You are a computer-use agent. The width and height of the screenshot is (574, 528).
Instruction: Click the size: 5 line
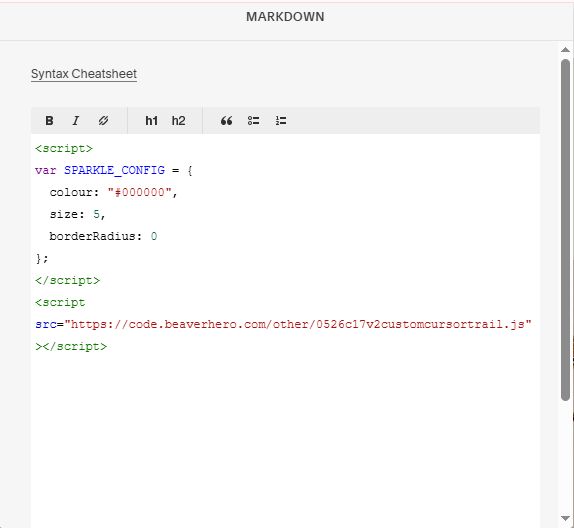point(78,214)
